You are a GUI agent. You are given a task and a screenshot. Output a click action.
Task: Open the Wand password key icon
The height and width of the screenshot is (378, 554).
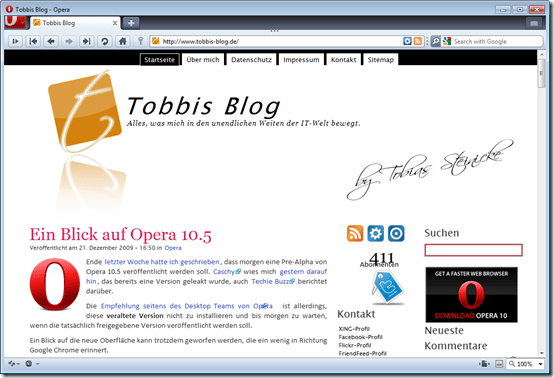pos(140,41)
